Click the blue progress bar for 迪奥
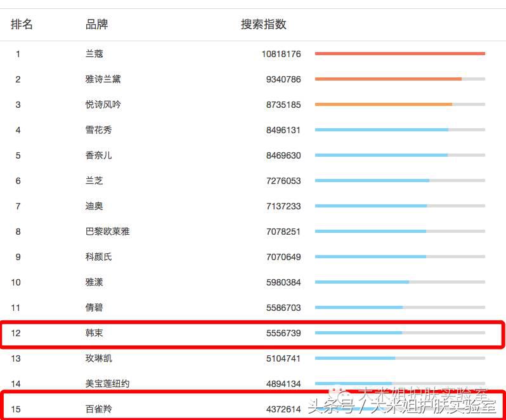The width and height of the screenshot is (506, 420). coord(371,206)
